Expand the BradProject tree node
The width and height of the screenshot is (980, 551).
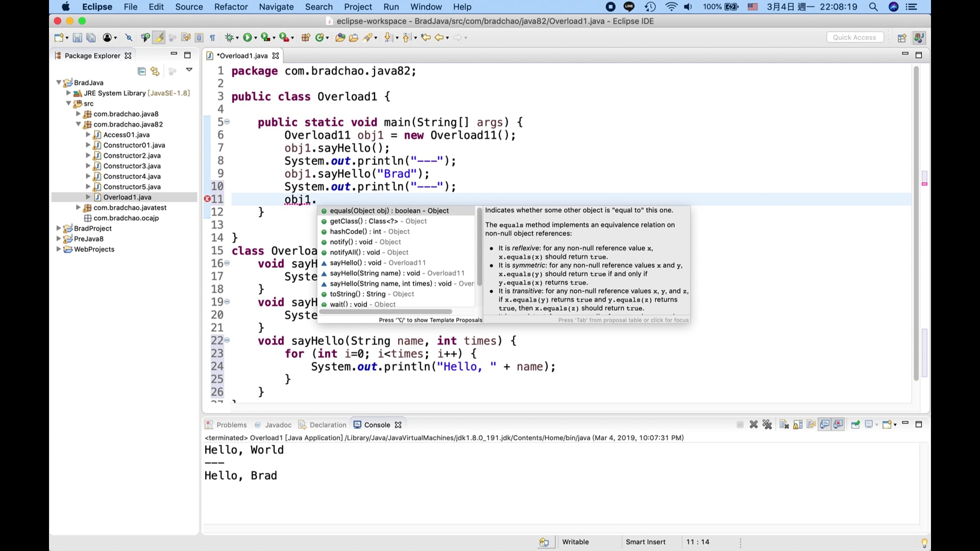[x=59, y=229]
